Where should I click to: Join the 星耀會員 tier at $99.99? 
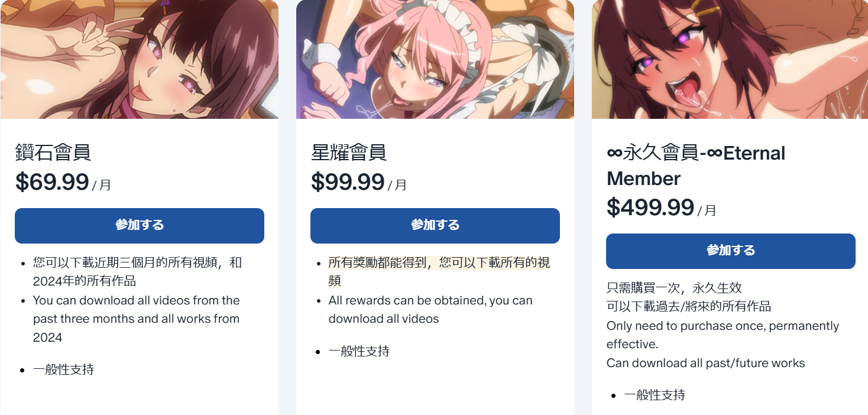tap(435, 225)
